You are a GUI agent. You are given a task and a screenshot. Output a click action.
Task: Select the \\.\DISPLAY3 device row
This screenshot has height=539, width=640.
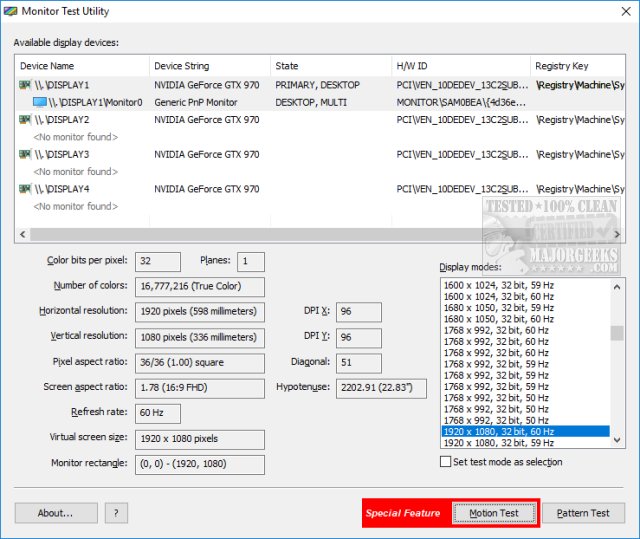coord(320,154)
